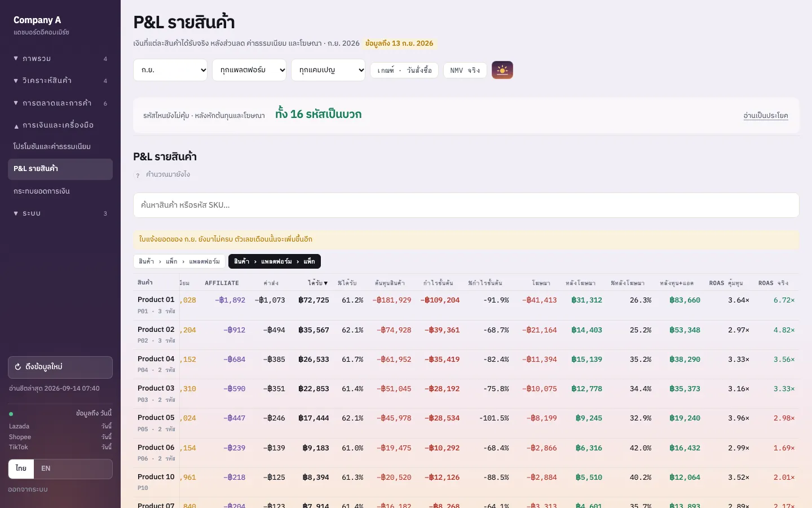Sort by the ต้นทุนสินค้า column header
Image resolution: width=812 pixels, height=508 pixels.
pyautogui.click(x=390, y=283)
